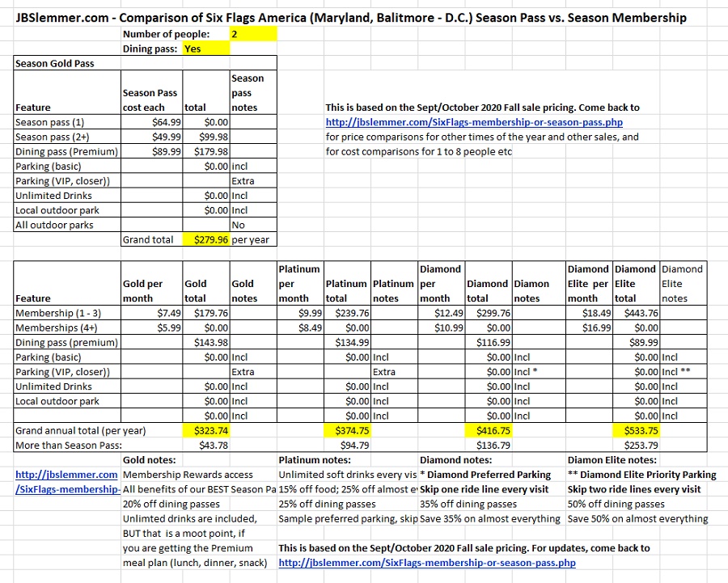Click the More than Season Pass $94.79 cell
Viewport: 728px width, 583px height.
coord(347,446)
